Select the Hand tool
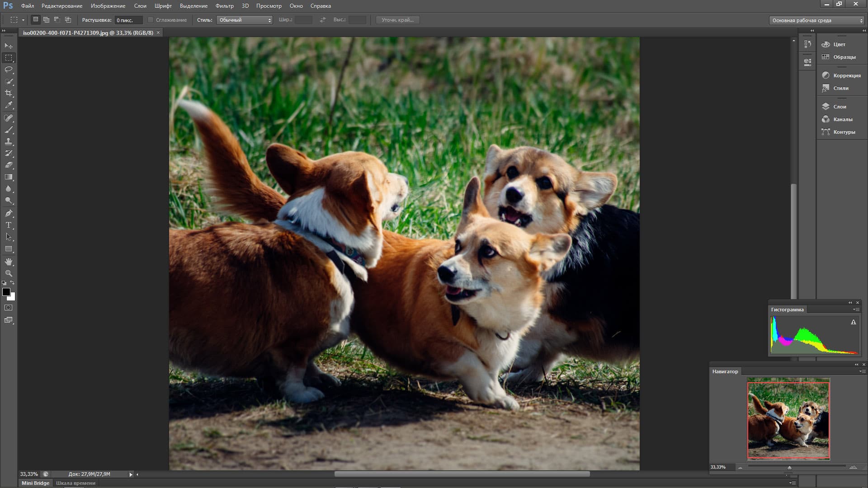 point(9,262)
